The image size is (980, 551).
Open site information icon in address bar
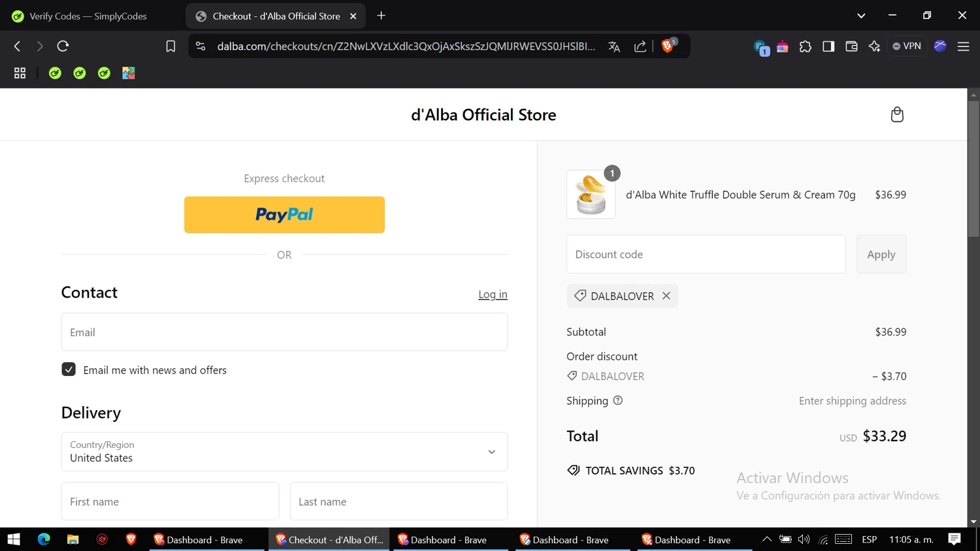click(x=201, y=46)
